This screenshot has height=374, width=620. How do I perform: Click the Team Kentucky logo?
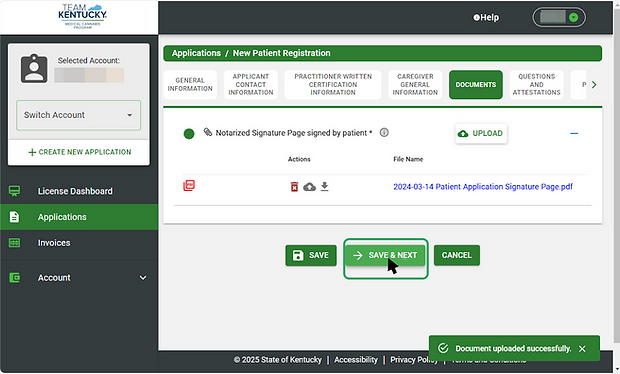point(82,16)
